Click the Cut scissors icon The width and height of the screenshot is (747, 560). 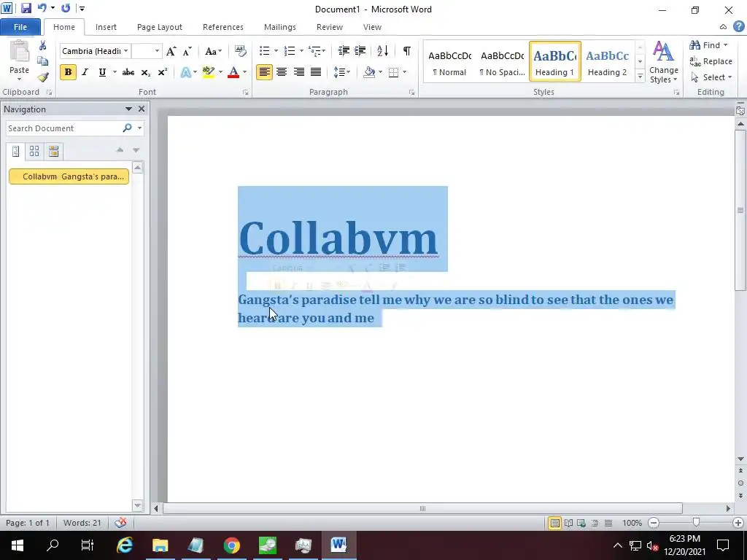click(42, 46)
